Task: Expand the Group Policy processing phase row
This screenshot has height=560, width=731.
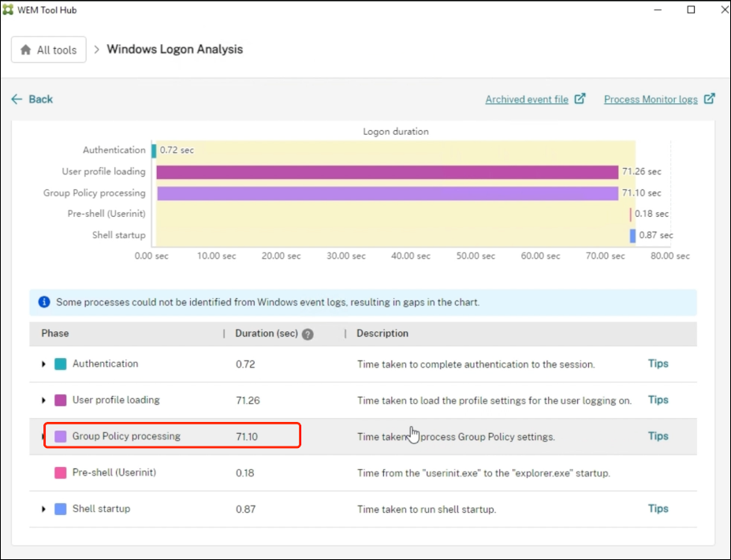Action: (43, 436)
